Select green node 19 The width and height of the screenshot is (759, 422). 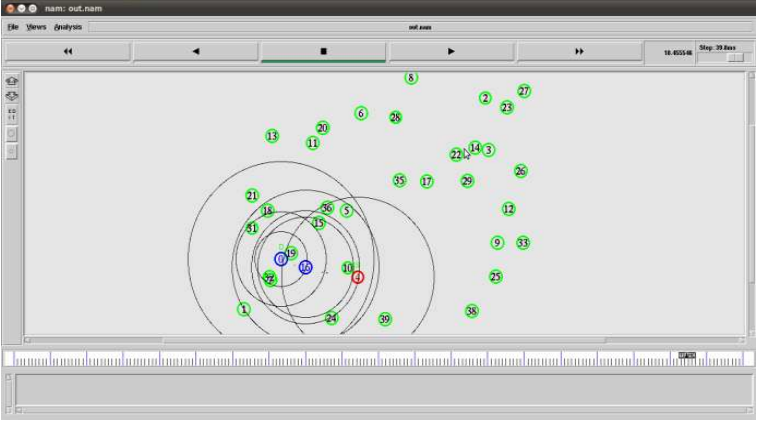291,253
